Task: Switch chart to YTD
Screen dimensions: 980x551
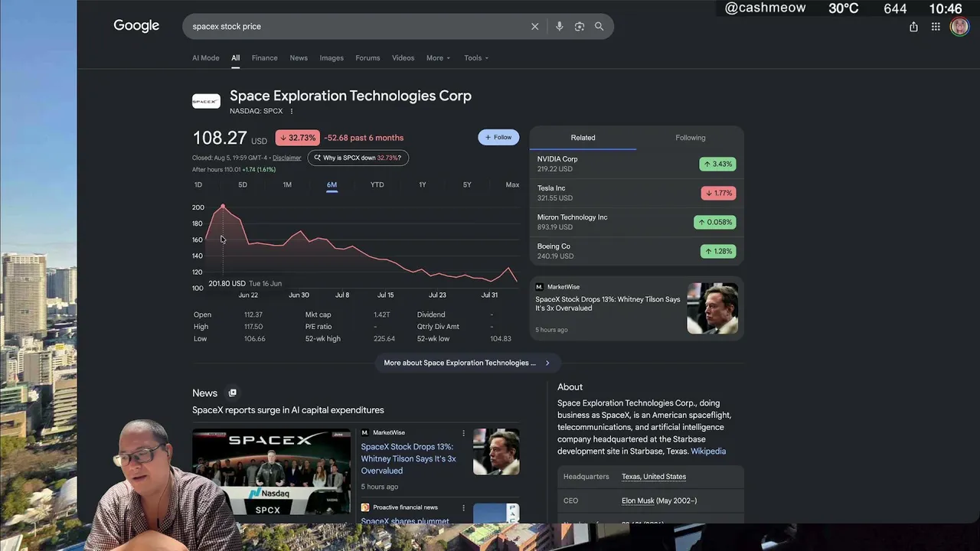Action: coord(377,184)
